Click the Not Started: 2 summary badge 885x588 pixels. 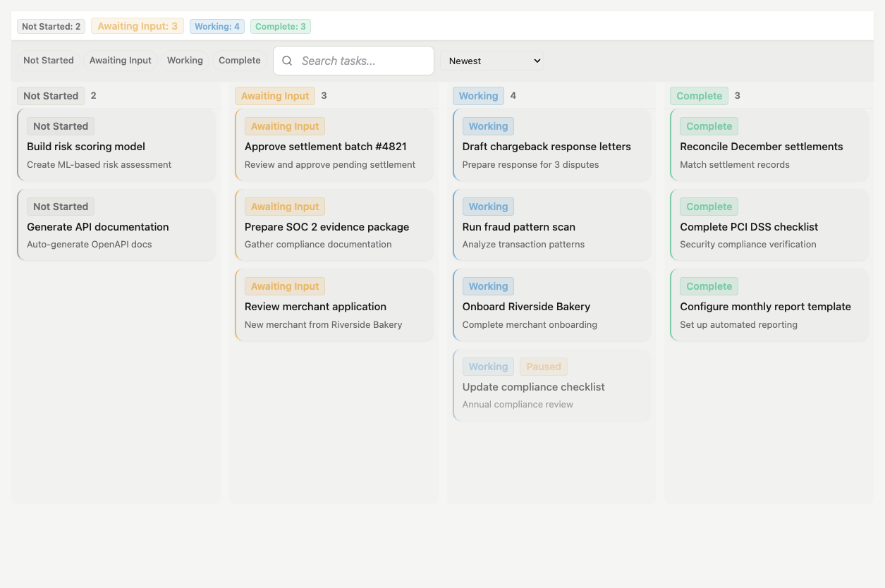51,27
